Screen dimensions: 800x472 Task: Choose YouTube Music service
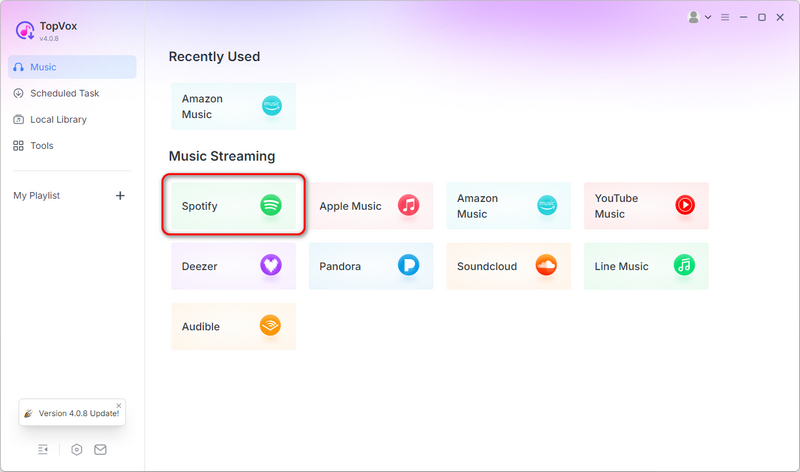(x=646, y=206)
